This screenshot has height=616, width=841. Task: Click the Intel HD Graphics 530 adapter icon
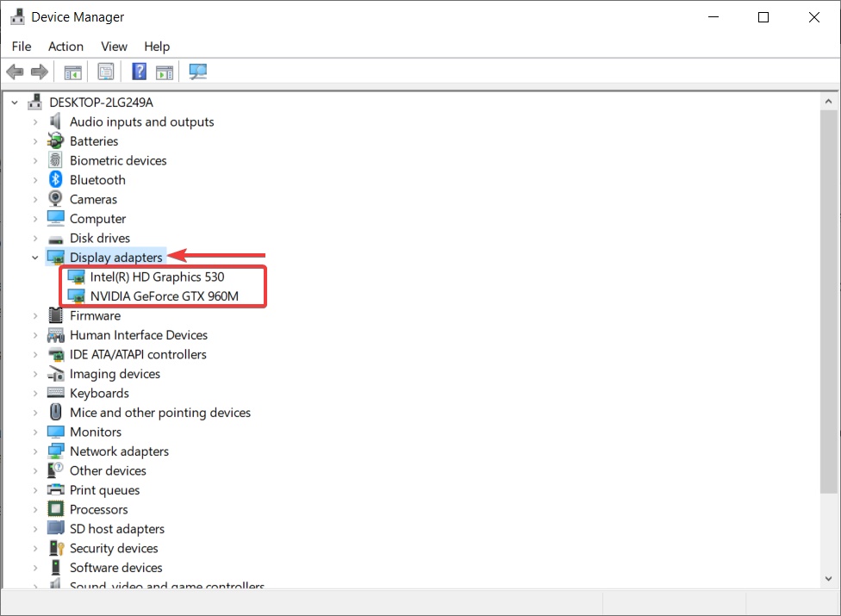pyautogui.click(x=76, y=277)
